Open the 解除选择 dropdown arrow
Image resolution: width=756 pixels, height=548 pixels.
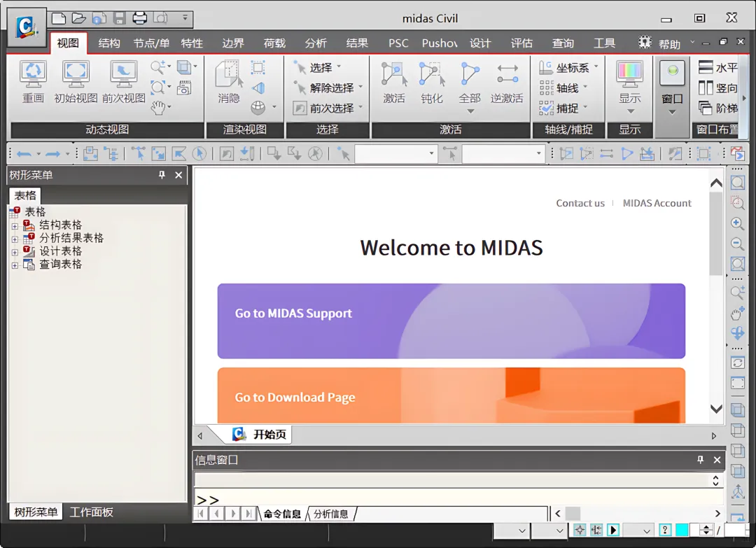tap(360, 87)
